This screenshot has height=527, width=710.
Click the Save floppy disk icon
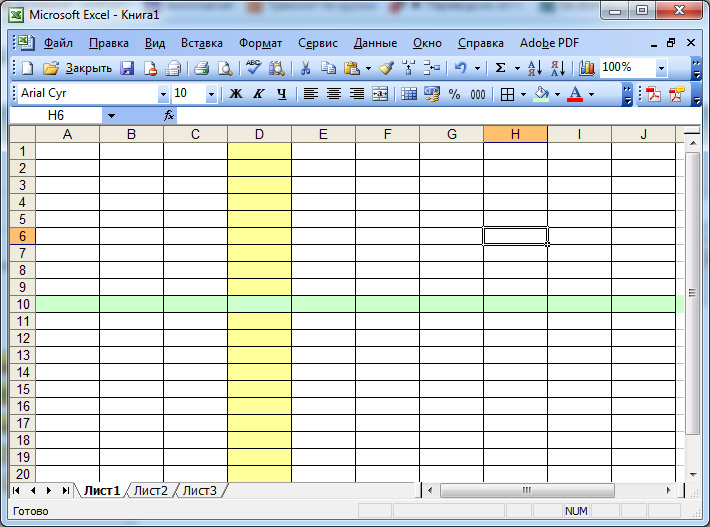(x=127, y=68)
